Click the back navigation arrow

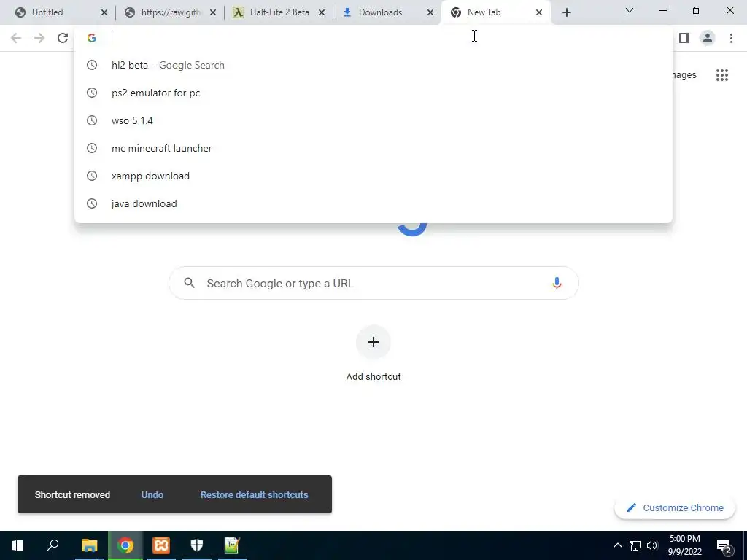tap(16, 38)
